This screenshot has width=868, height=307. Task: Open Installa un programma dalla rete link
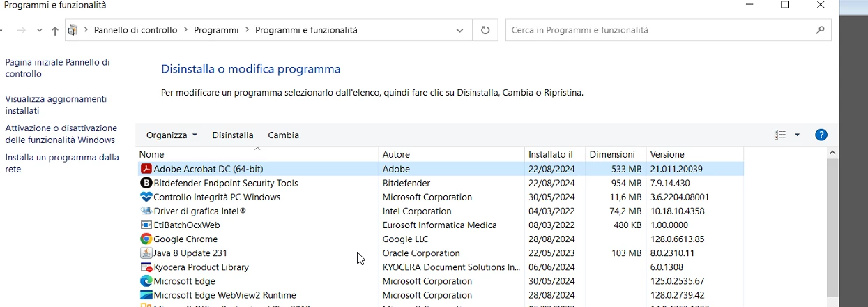(62, 163)
